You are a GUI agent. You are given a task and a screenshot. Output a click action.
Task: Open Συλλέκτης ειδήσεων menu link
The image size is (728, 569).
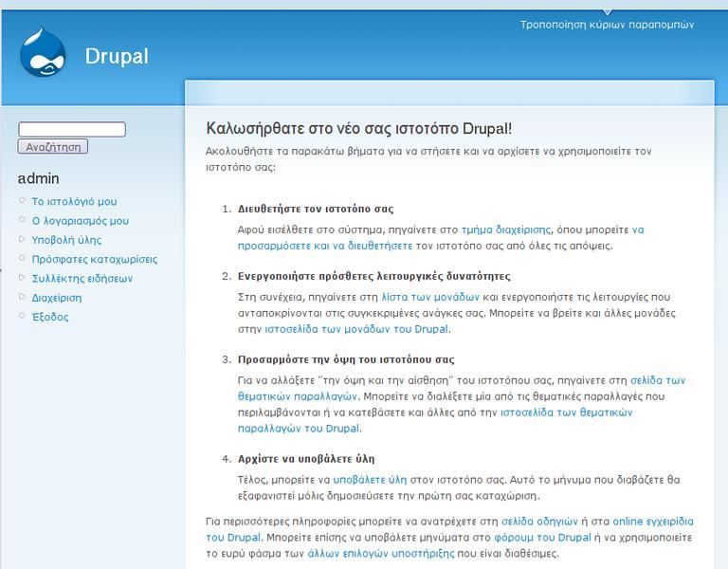(x=82, y=279)
